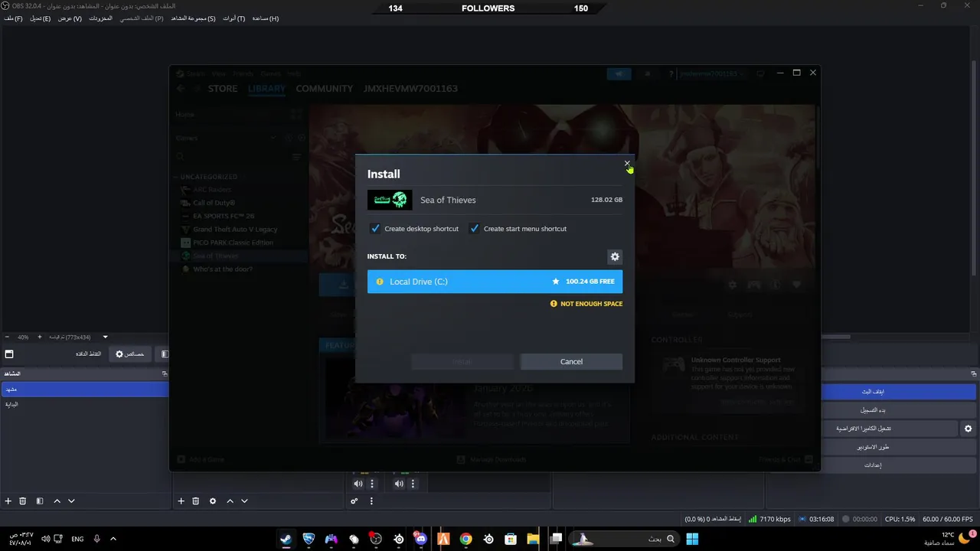Move source up with arrow
The image size is (980, 551).
[230, 501]
